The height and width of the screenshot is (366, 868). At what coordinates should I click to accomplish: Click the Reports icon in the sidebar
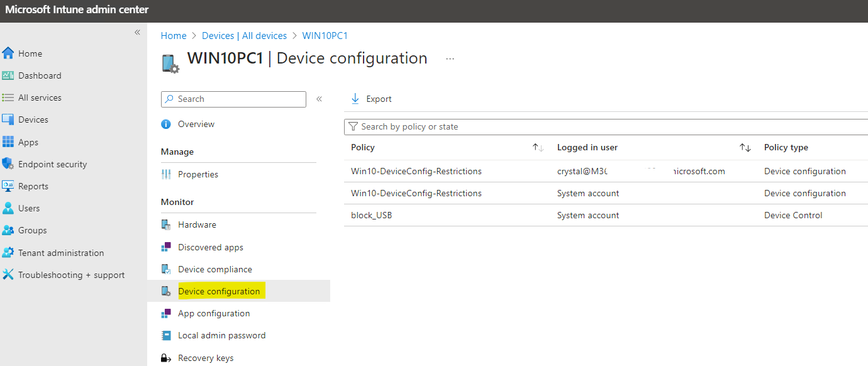click(8, 186)
